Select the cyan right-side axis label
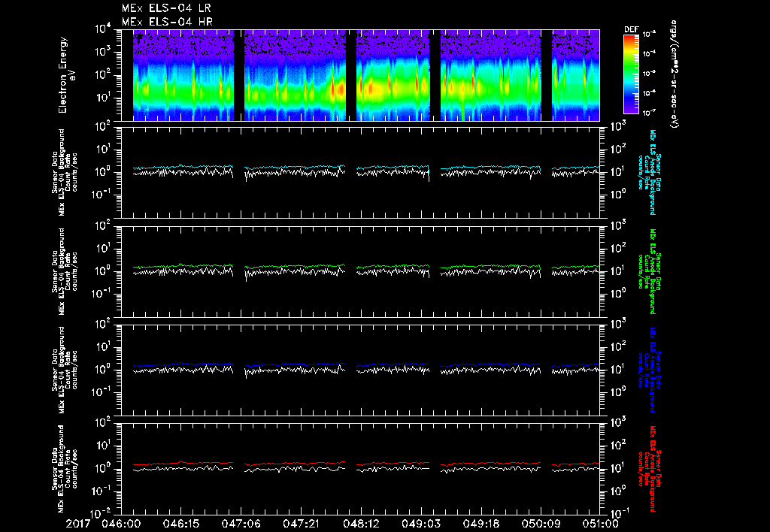 (649, 172)
